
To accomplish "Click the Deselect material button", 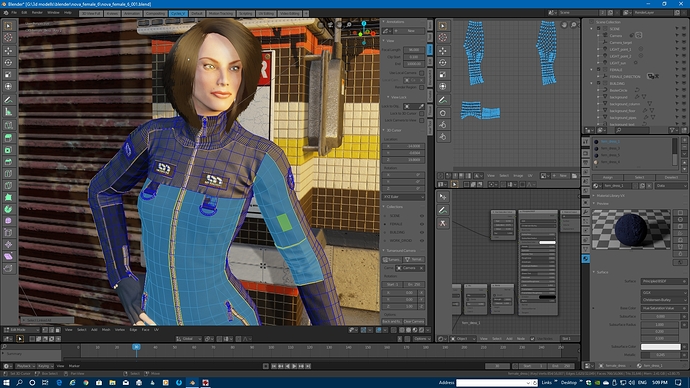I will (x=671, y=177).
